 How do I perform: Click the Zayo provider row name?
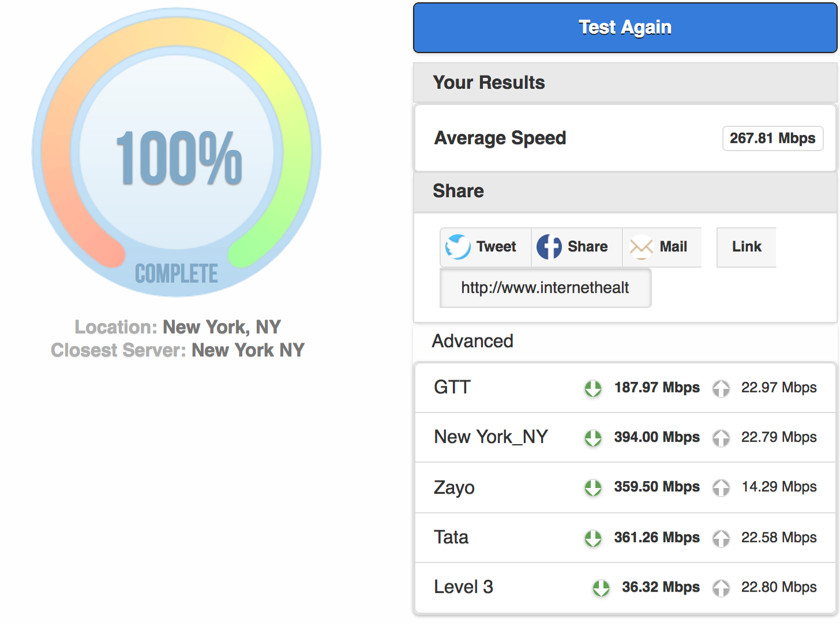coord(454,487)
